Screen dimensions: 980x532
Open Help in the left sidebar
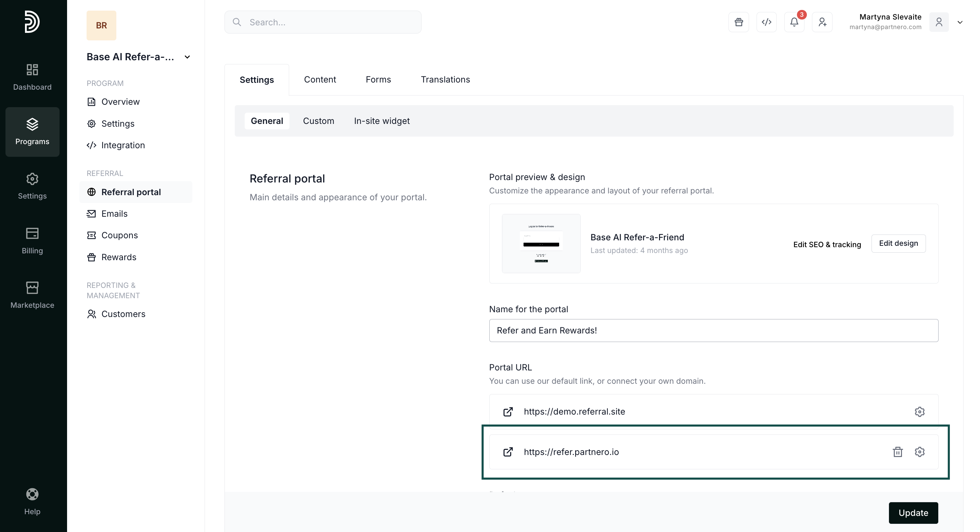click(33, 501)
